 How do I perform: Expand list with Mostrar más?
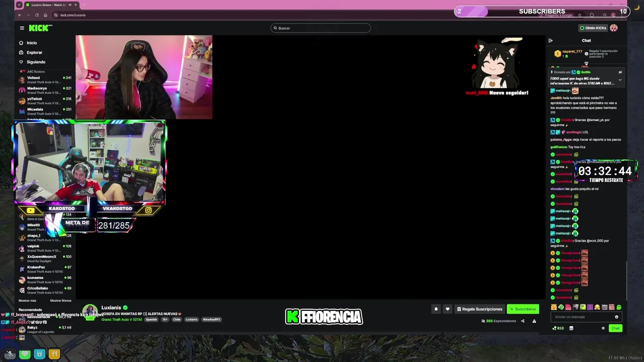(x=28, y=300)
